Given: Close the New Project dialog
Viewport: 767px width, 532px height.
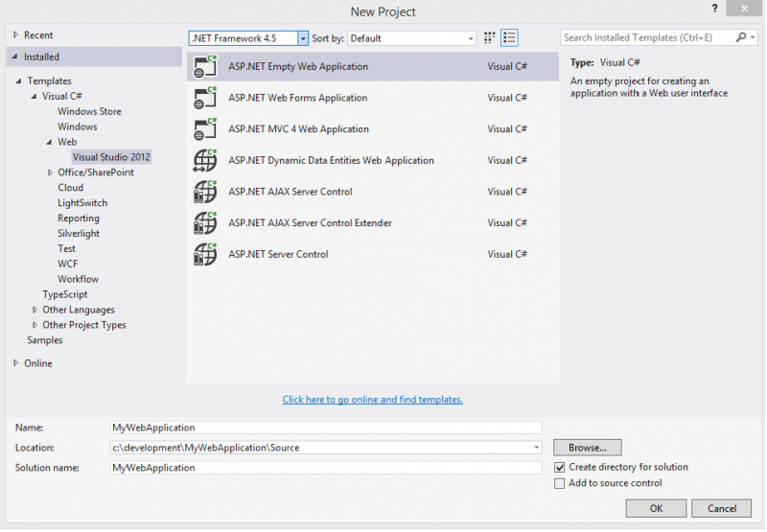Looking at the screenshot, I should point(744,9).
